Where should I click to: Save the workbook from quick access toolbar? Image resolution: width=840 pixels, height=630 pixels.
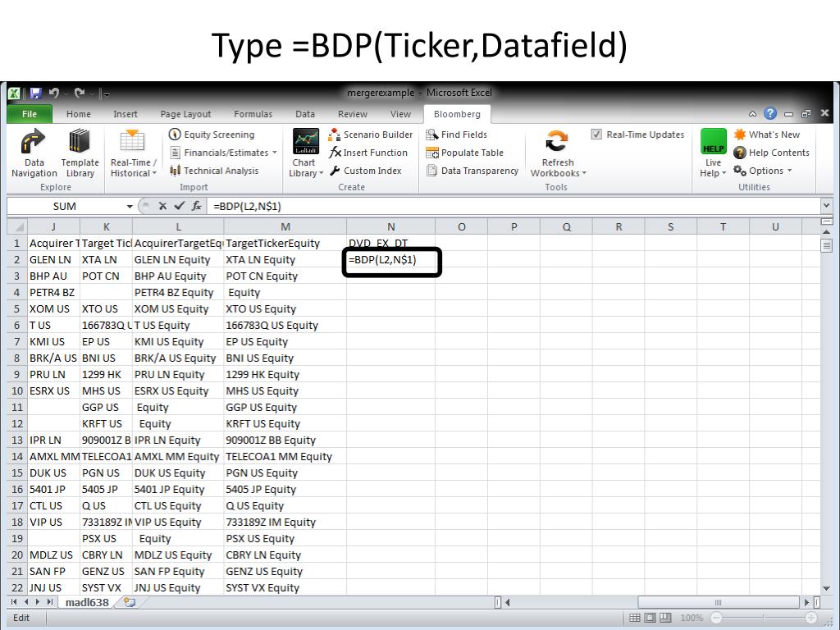[x=36, y=94]
